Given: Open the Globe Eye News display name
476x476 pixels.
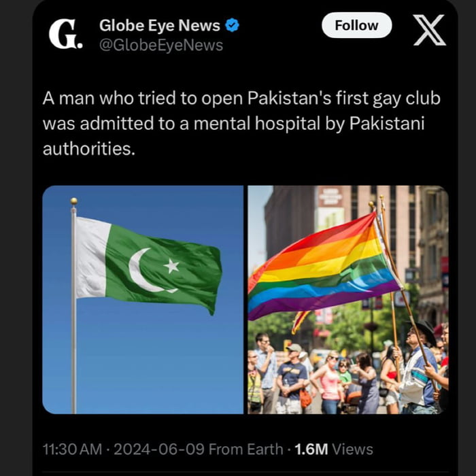Looking at the screenshot, I should [x=160, y=25].
